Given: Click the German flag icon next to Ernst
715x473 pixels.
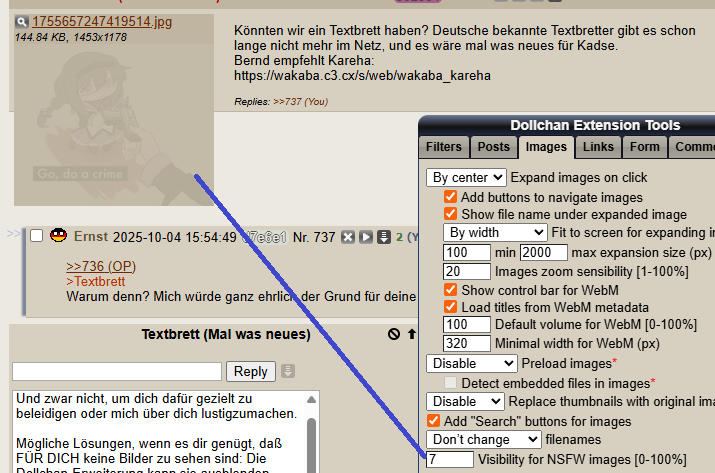Looking at the screenshot, I should [x=58, y=236].
